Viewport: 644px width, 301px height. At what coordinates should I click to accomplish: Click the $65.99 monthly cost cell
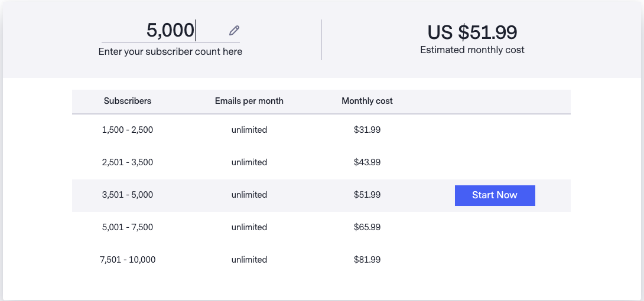367,227
